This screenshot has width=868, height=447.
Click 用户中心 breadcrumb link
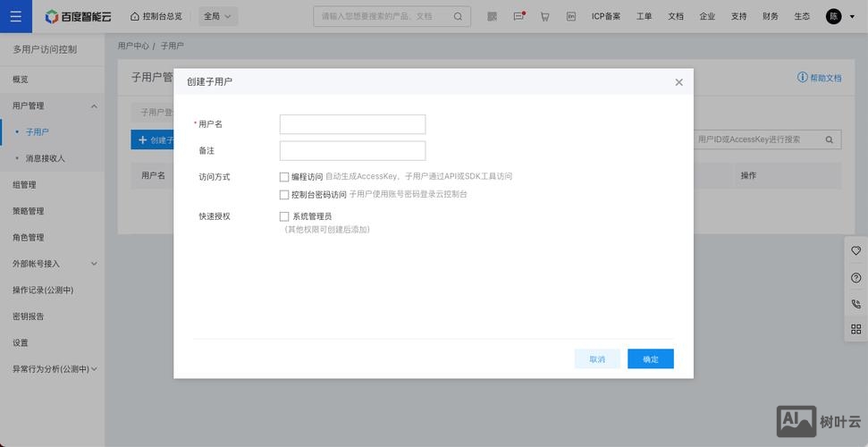click(133, 46)
